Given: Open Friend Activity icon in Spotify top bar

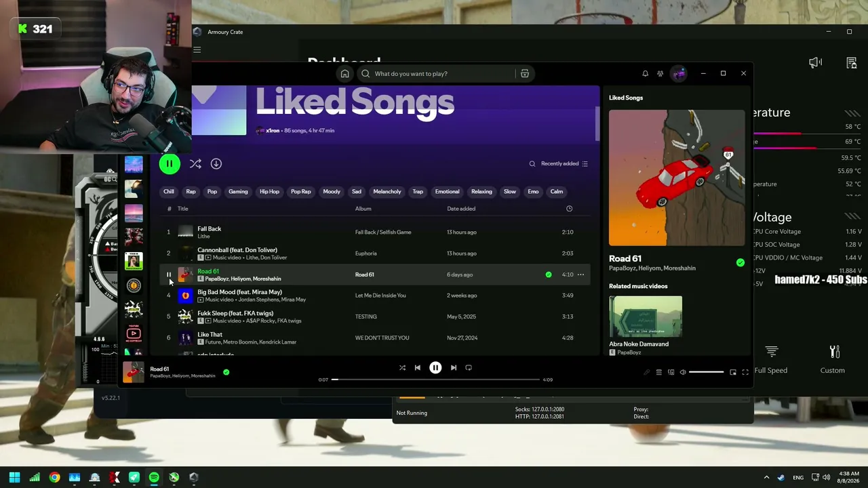Looking at the screenshot, I should click(660, 73).
